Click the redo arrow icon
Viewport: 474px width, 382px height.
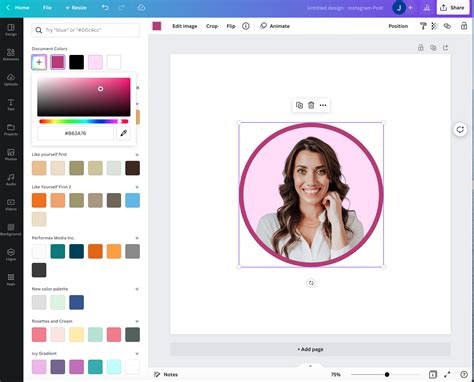(x=121, y=7)
